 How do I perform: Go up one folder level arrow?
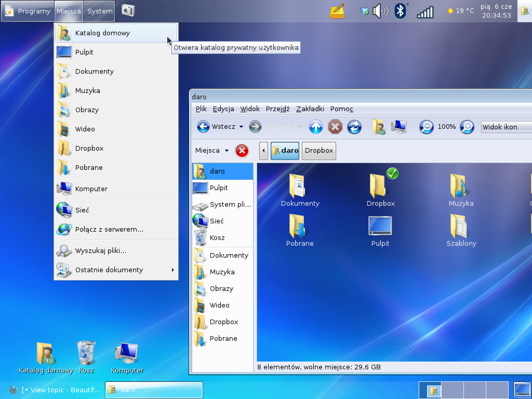[x=316, y=127]
